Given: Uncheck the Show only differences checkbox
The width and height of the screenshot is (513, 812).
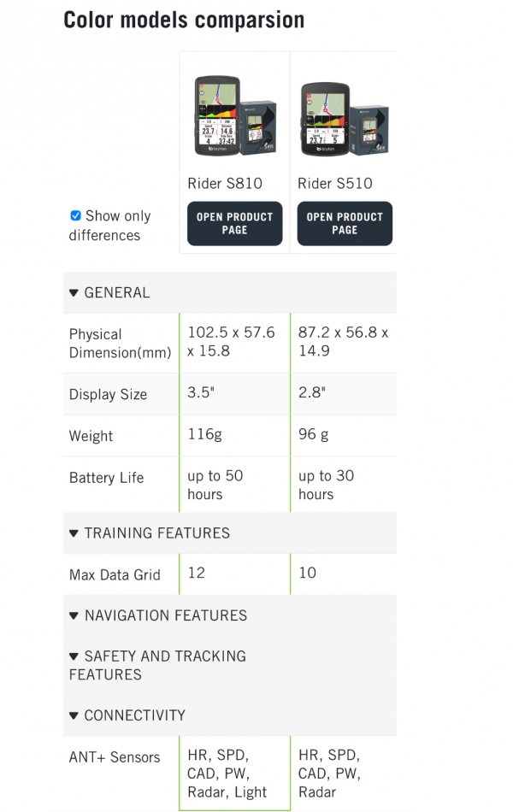Looking at the screenshot, I should (x=75, y=215).
